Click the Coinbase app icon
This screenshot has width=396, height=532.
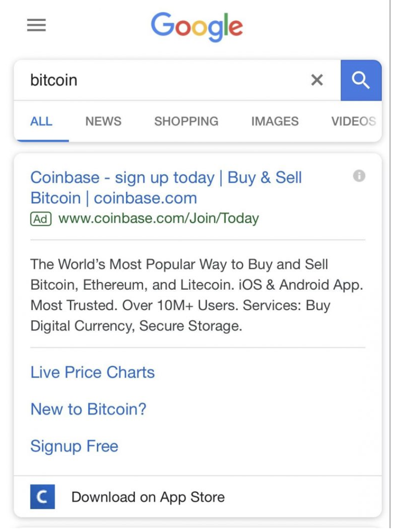pos(42,497)
